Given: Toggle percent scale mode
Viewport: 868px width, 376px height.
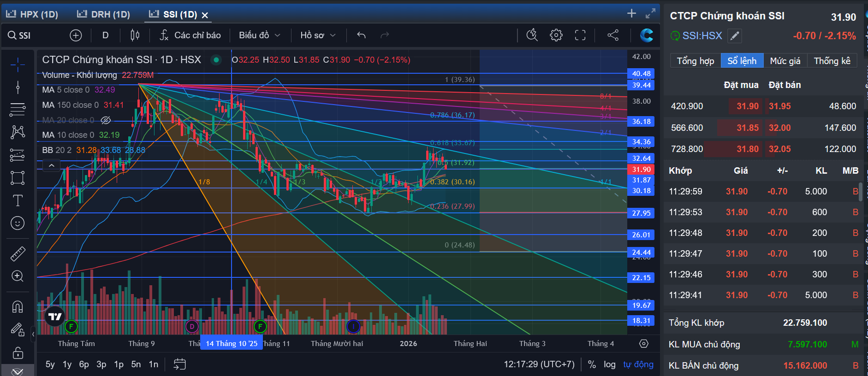Looking at the screenshot, I should click(592, 364).
